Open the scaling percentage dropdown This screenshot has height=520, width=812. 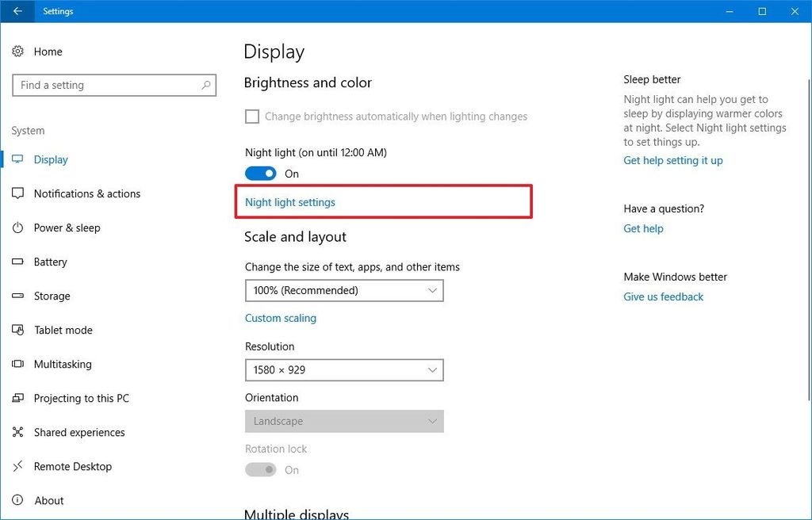coord(344,290)
